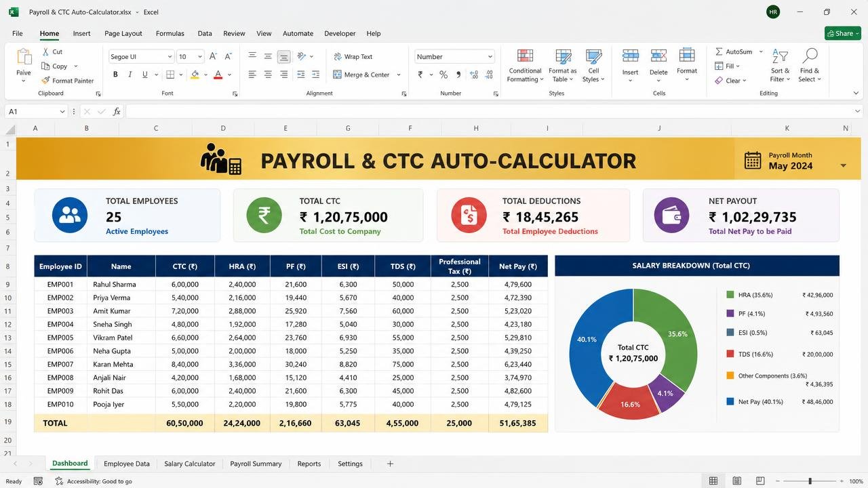Viewport: 868px width, 488px height.
Task: Open the text Orientation options
Action: pos(302,56)
